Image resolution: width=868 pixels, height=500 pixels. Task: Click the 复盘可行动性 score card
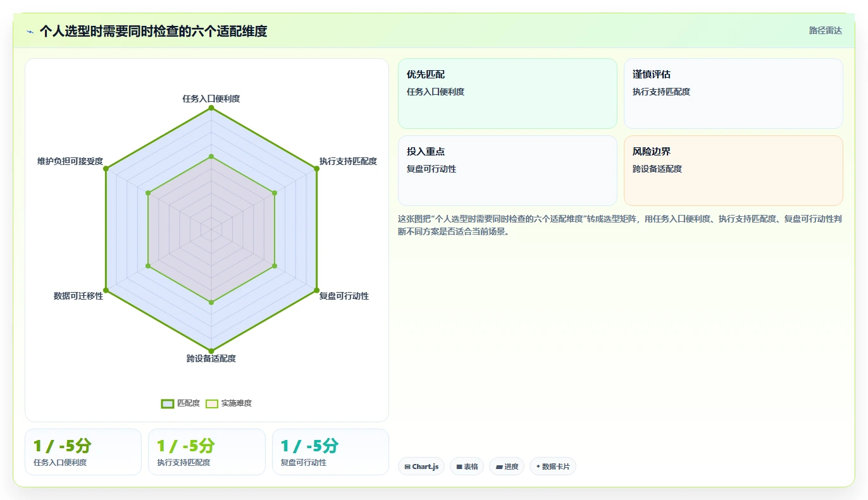[330, 452]
